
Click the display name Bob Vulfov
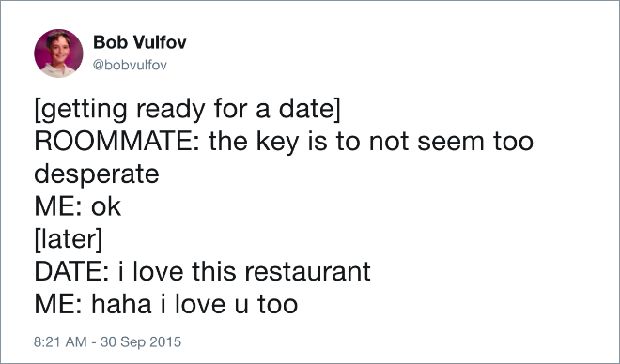(140, 42)
